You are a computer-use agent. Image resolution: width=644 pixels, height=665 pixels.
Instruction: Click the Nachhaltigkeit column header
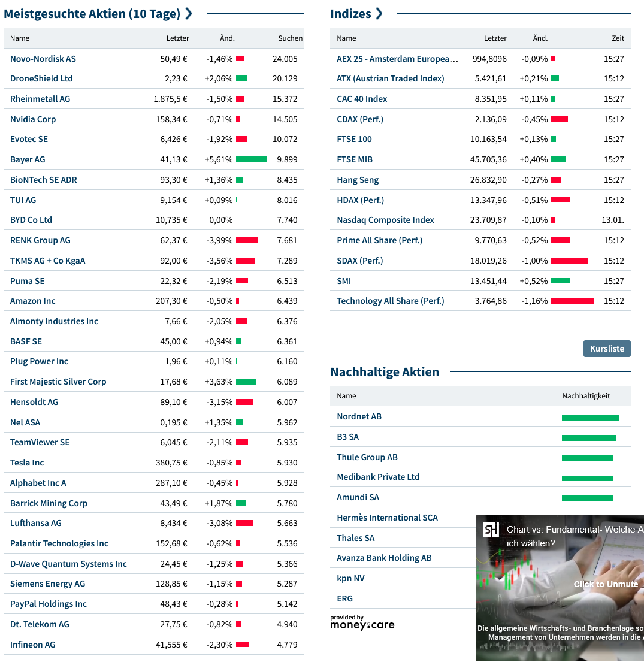click(586, 396)
